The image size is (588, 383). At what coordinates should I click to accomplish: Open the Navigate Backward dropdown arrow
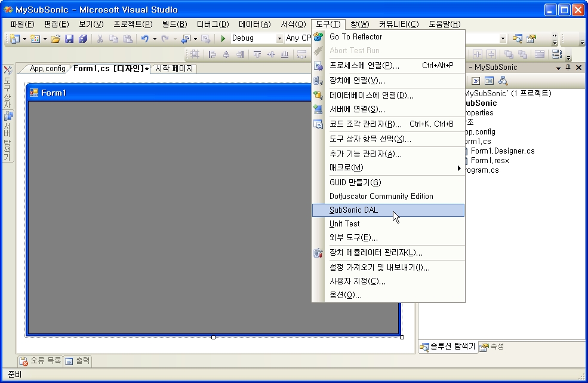(x=195, y=39)
